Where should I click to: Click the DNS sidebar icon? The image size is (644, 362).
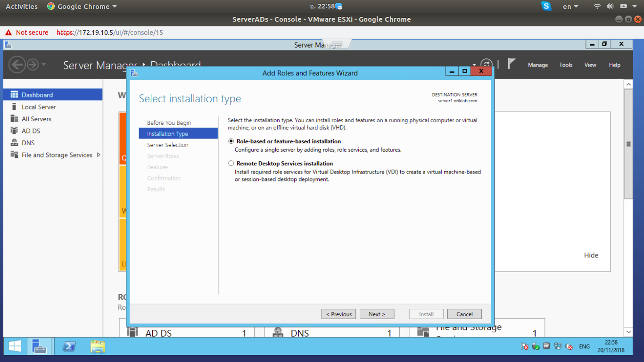coord(14,143)
